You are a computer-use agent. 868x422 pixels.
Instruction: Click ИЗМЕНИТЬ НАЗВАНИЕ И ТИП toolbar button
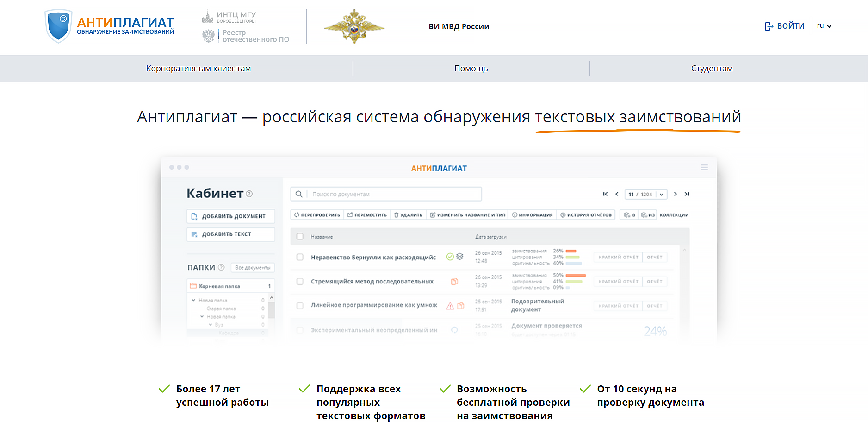tap(467, 215)
